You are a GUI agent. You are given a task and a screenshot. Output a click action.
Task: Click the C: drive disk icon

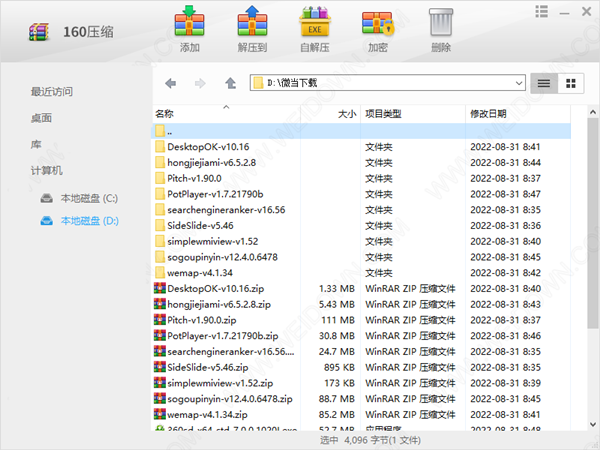(47, 198)
